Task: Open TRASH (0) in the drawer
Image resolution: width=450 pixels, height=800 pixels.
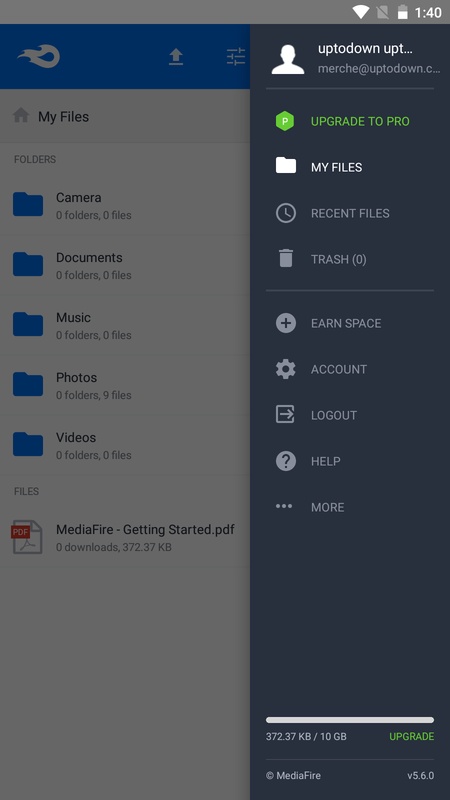Action: [x=339, y=259]
